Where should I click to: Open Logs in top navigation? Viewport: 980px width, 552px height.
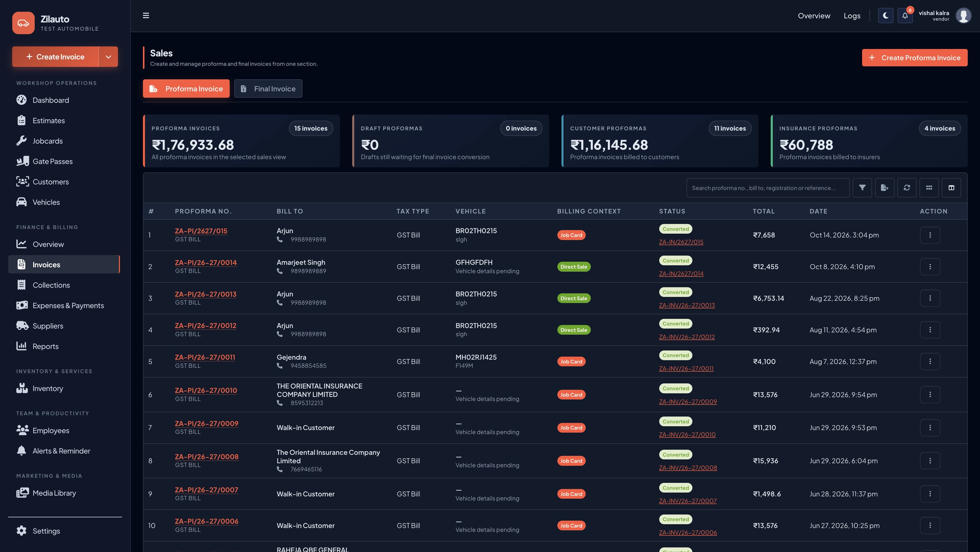[x=852, y=16]
